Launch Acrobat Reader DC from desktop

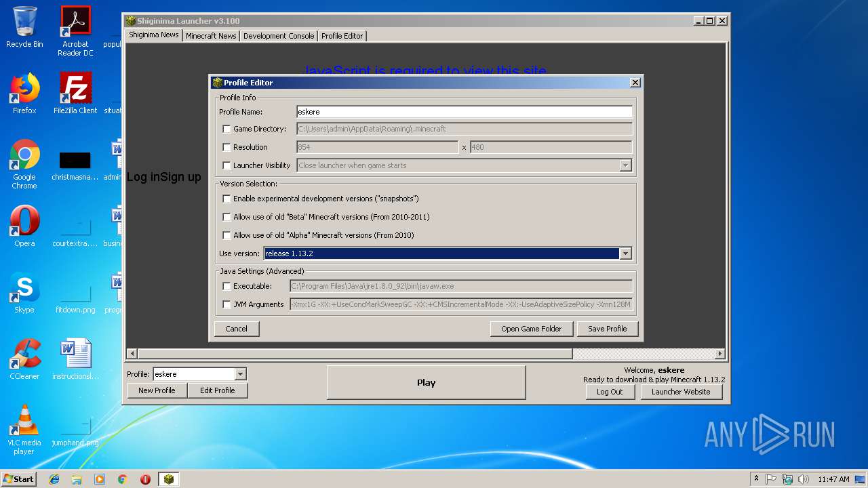click(x=75, y=31)
